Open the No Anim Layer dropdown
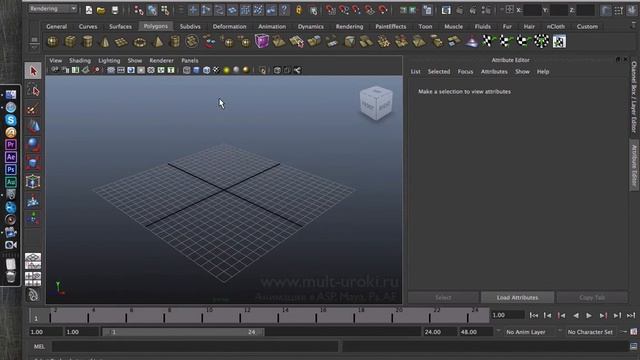Viewport: 640px width, 360px height. (525, 332)
